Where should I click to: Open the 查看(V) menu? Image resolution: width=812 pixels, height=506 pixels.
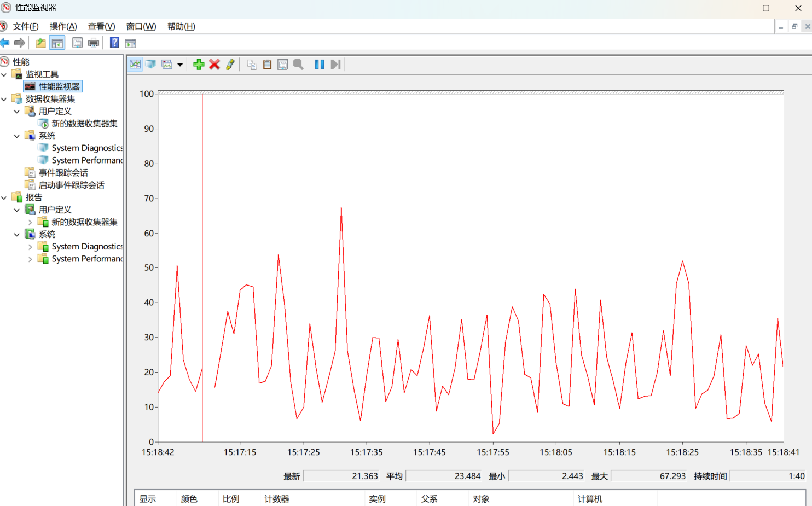pos(101,26)
